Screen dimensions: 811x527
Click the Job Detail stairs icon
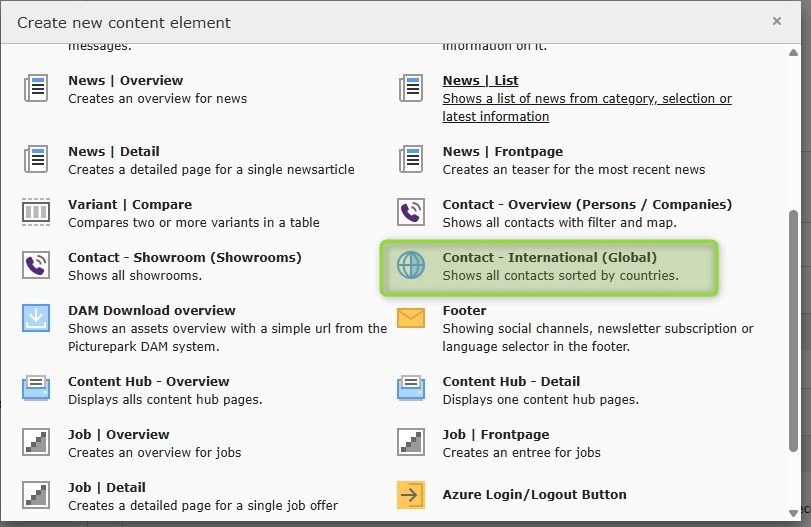[36, 495]
